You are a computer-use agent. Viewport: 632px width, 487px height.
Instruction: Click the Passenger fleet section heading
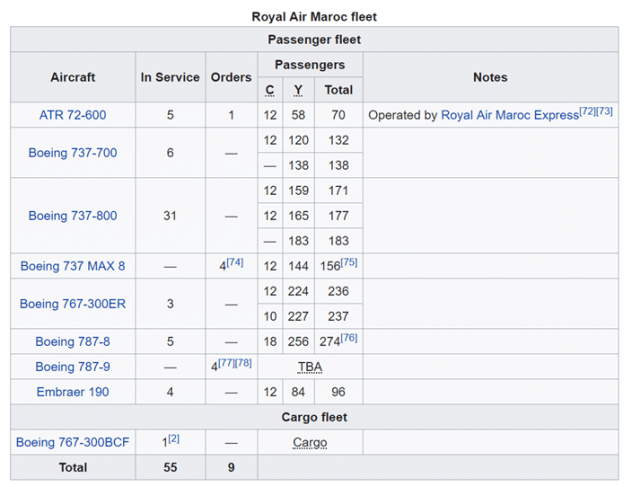click(x=314, y=40)
